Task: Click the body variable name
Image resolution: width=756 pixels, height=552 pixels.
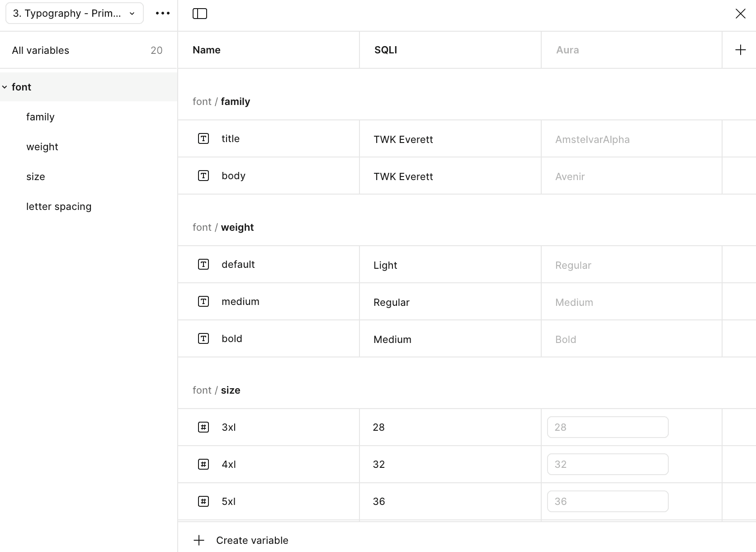Action: coord(233,176)
